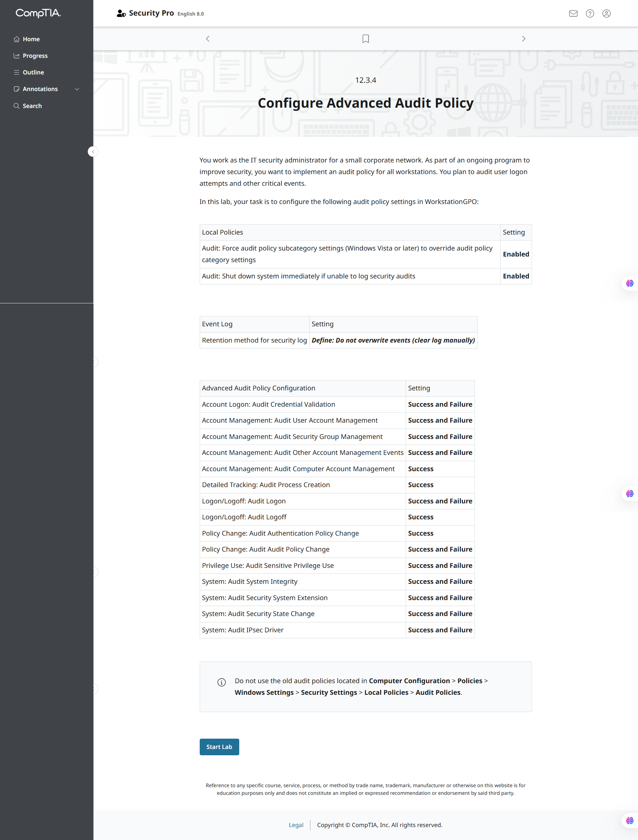Expand the Annotations menu chevron

tap(77, 89)
